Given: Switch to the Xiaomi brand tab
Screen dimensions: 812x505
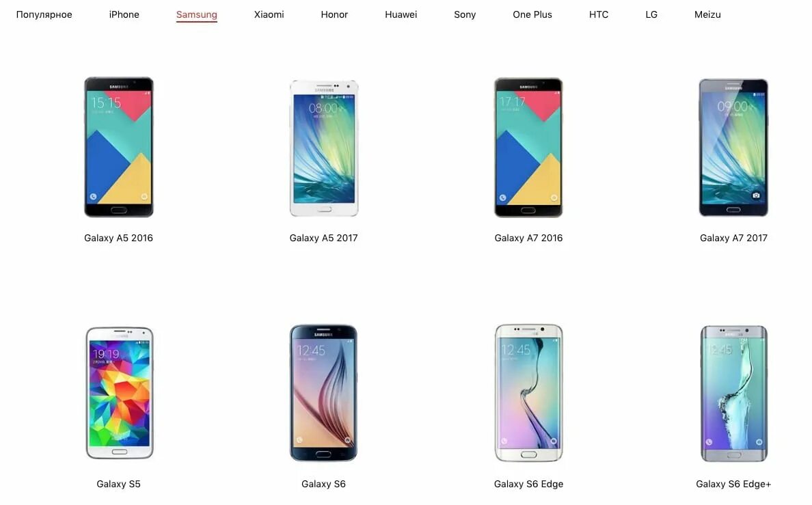Looking at the screenshot, I should point(269,14).
